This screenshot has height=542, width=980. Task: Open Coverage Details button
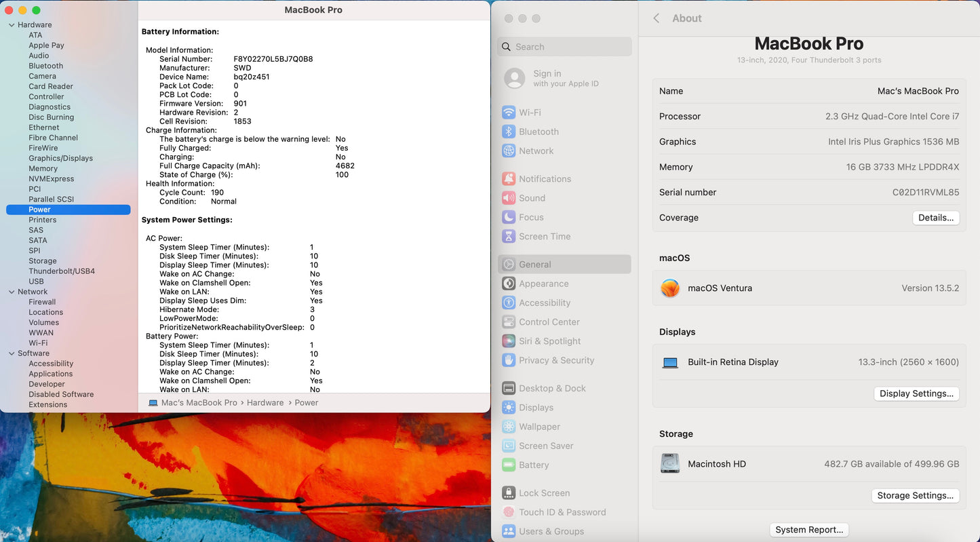[x=935, y=218]
